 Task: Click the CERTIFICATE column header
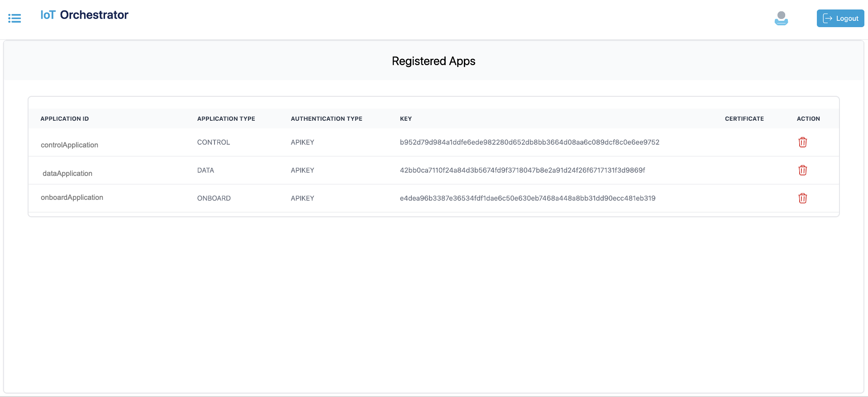tap(744, 118)
